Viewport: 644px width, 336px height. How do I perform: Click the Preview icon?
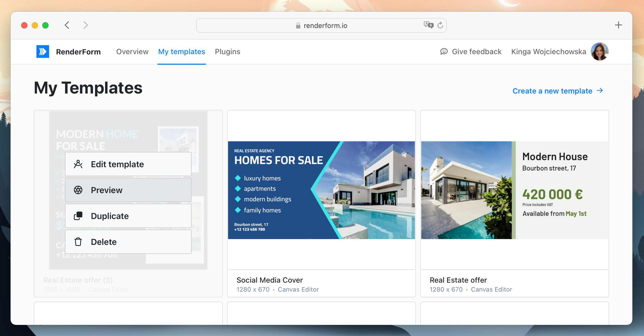(78, 190)
